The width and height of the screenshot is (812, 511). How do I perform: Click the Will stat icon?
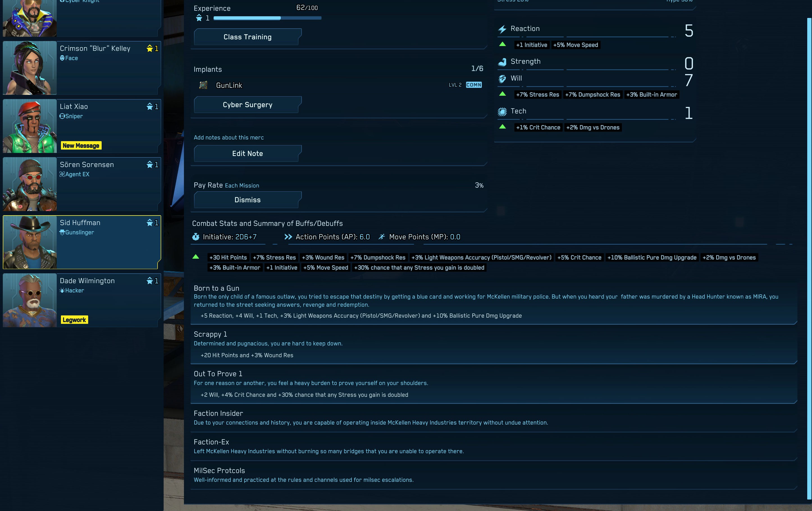pyautogui.click(x=502, y=79)
